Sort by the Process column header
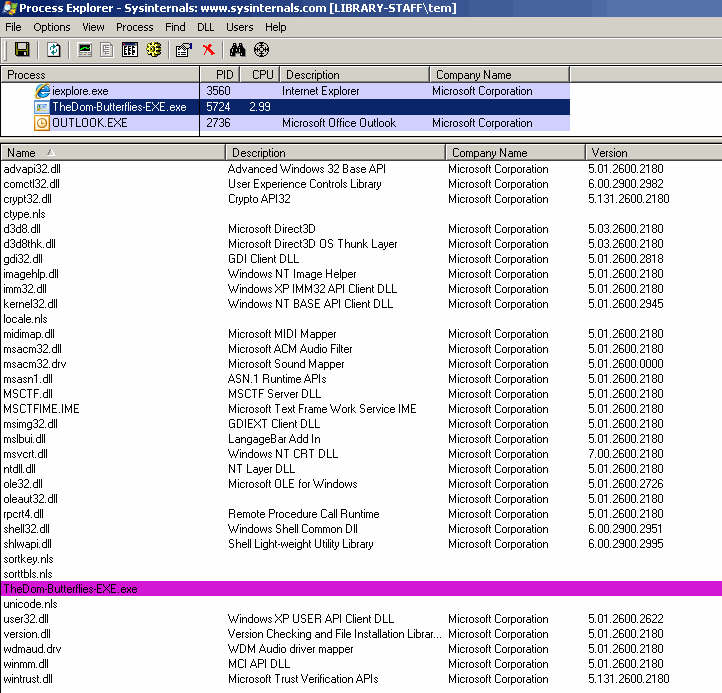 [x=100, y=75]
